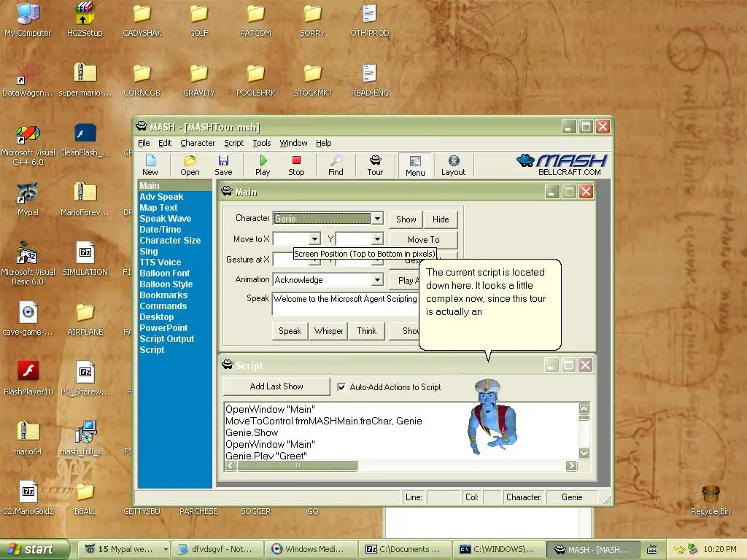Click the Add Last Show button

click(276, 386)
